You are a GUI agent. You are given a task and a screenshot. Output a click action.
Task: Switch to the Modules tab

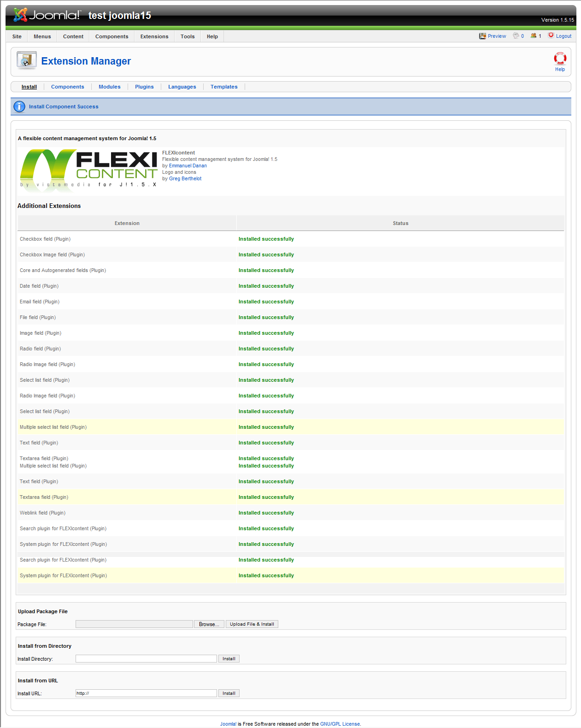pyautogui.click(x=110, y=87)
